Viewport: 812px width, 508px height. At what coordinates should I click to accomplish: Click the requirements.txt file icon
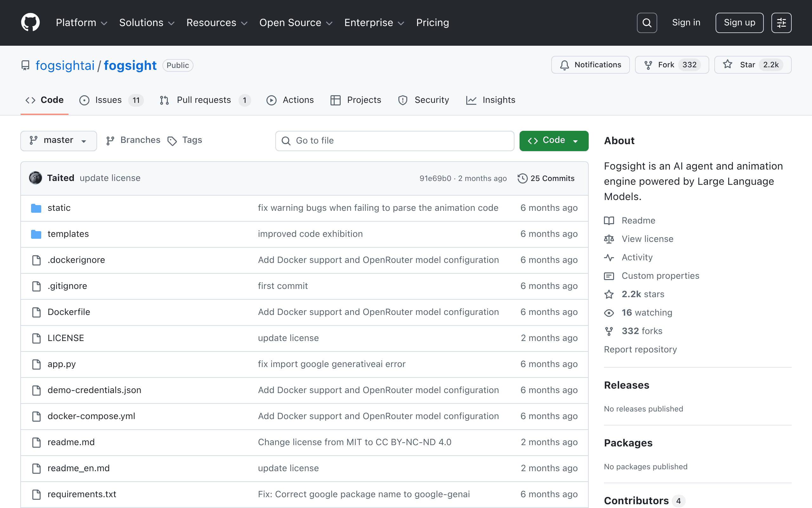point(36,495)
